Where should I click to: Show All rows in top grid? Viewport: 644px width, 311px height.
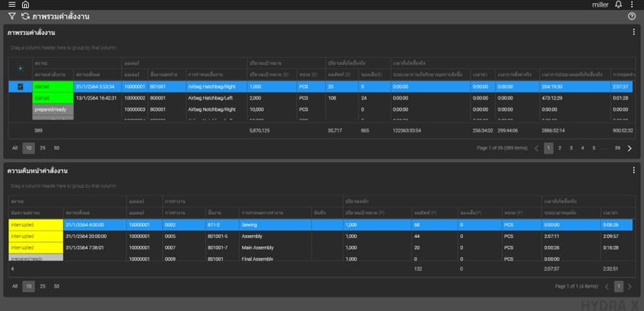[15, 148]
